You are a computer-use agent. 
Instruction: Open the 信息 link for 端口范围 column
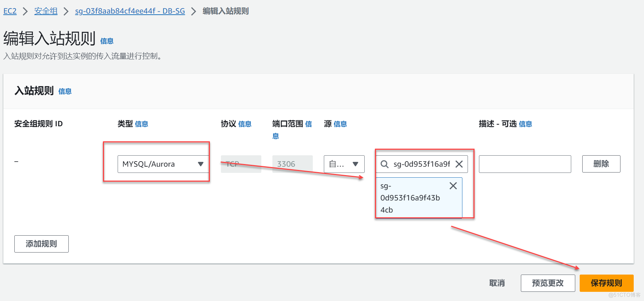pos(308,124)
